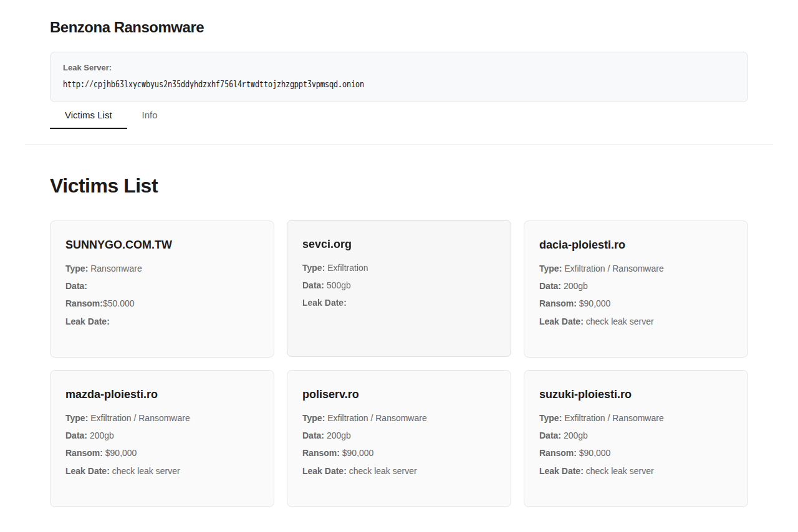The height and width of the screenshot is (532, 798).
Task: Click the 500gb data value on sevci.org
Action: coord(340,285)
